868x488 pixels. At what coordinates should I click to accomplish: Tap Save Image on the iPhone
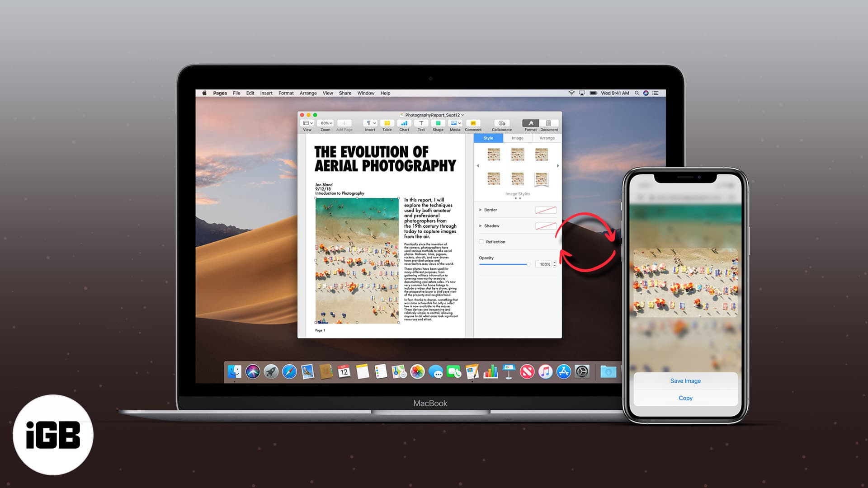pyautogui.click(x=685, y=381)
